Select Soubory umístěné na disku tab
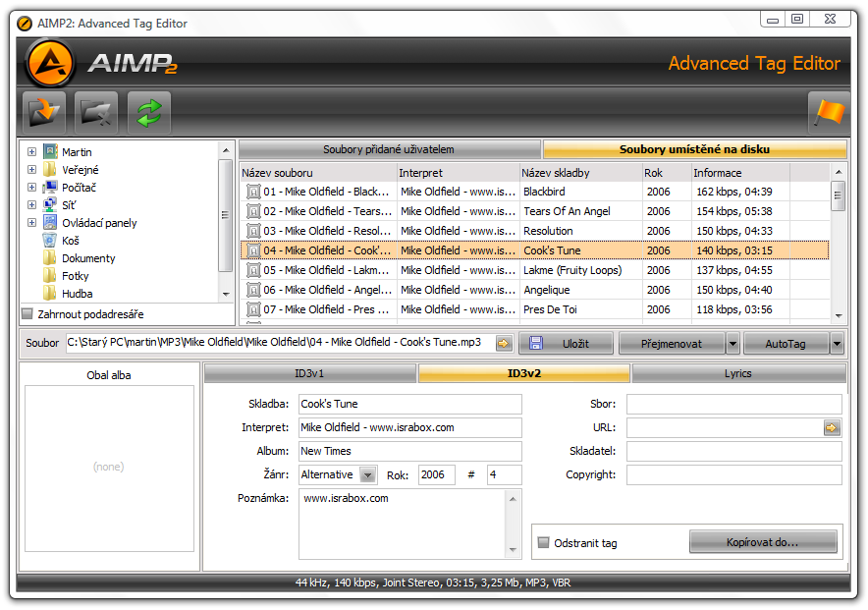Viewport: 868px width, 610px height. coord(695,149)
